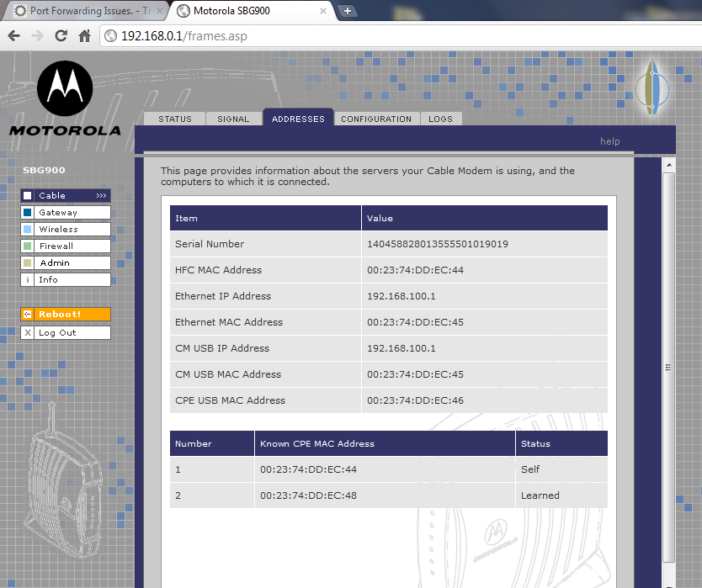Select the ADDRESSES tab
The image size is (702, 588).
point(298,118)
